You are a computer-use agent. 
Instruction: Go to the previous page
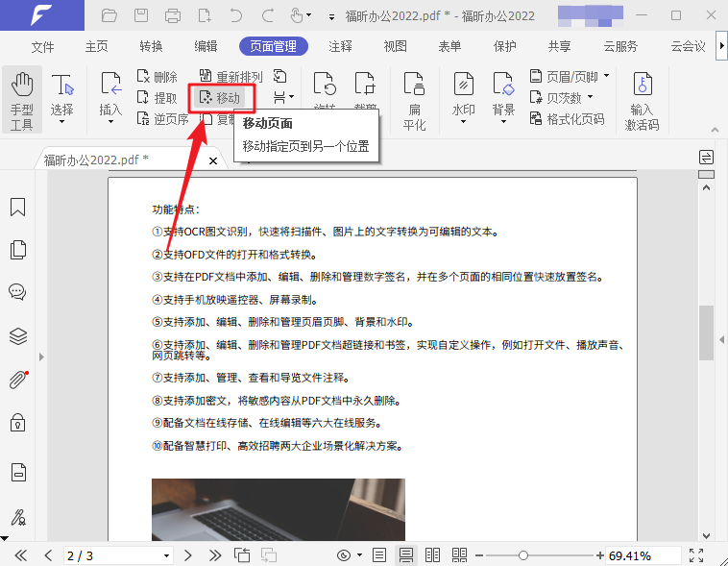[48, 555]
